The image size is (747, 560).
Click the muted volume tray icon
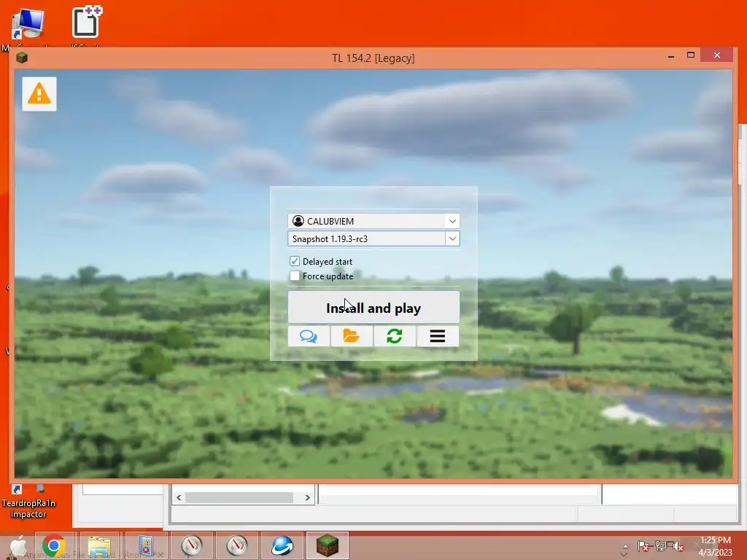pos(677,546)
